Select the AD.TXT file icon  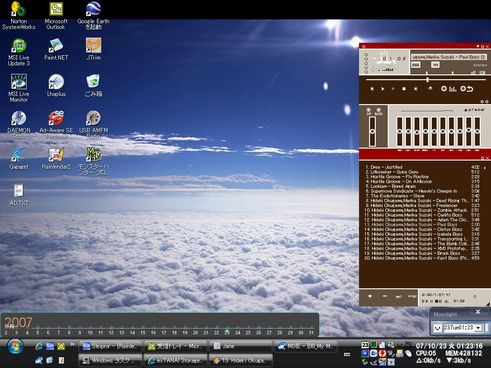19,195
